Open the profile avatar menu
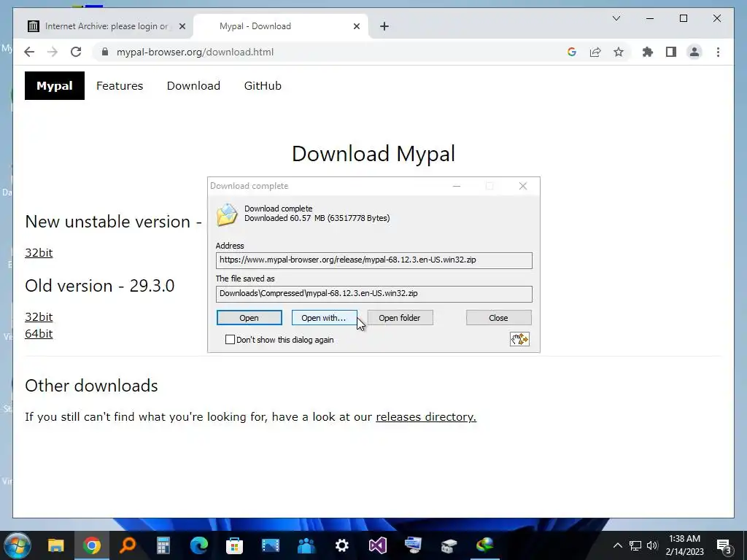 tap(694, 52)
